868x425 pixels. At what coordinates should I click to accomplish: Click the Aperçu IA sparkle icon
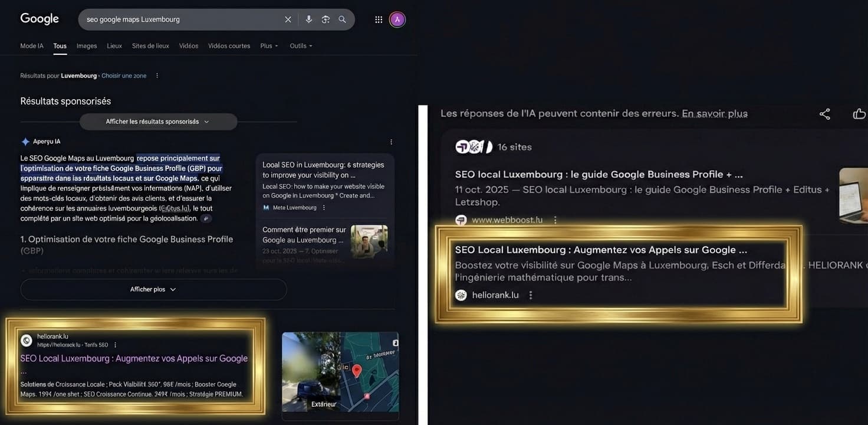[25, 141]
